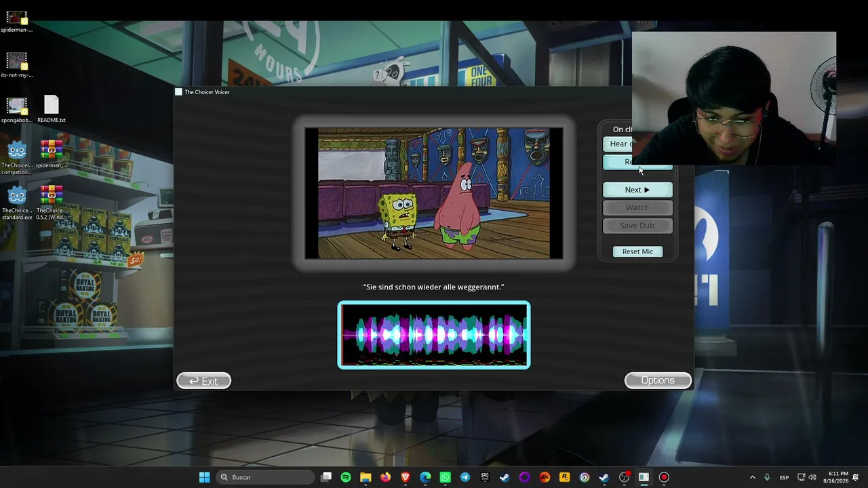
Task: Open the spongebob video file on desktop
Action: (x=17, y=110)
